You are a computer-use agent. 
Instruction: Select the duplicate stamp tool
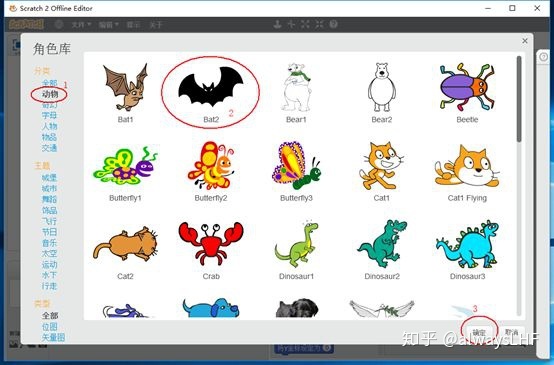[x=277, y=24]
